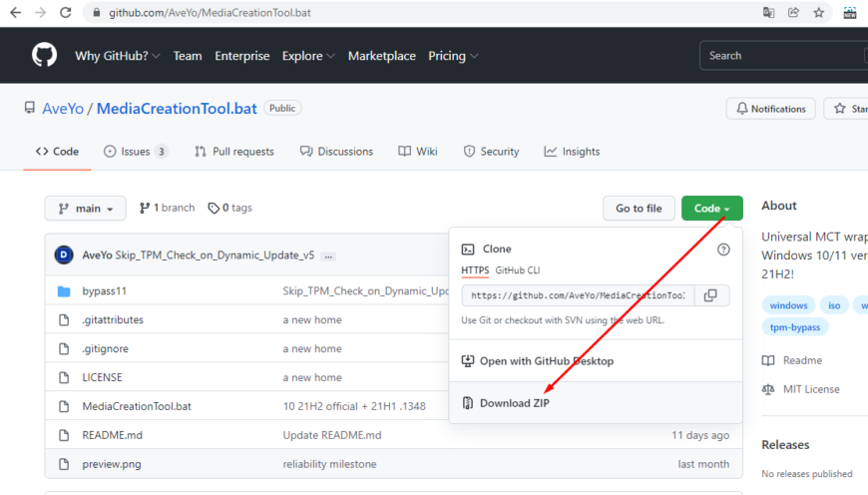The height and width of the screenshot is (495, 868).
Task: Click Download ZIP
Action: pyautogui.click(x=514, y=403)
